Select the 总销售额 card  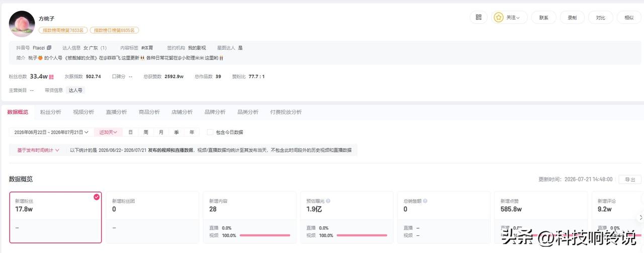tap(444, 217)
